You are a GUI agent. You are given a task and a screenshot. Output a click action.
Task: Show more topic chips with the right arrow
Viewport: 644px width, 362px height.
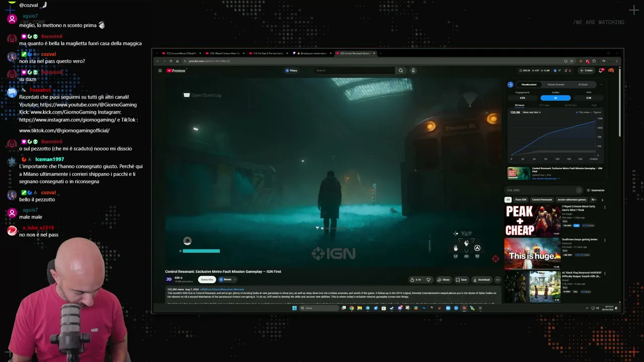602,200
